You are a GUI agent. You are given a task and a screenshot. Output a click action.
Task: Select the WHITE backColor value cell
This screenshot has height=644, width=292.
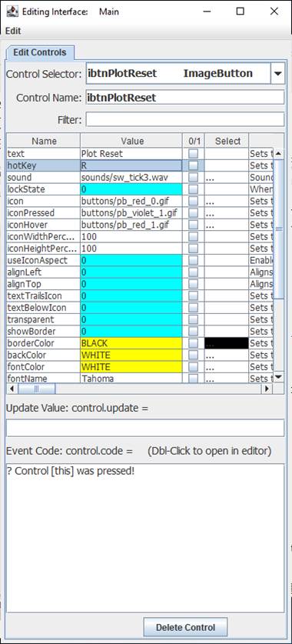(x=131, y=355)
